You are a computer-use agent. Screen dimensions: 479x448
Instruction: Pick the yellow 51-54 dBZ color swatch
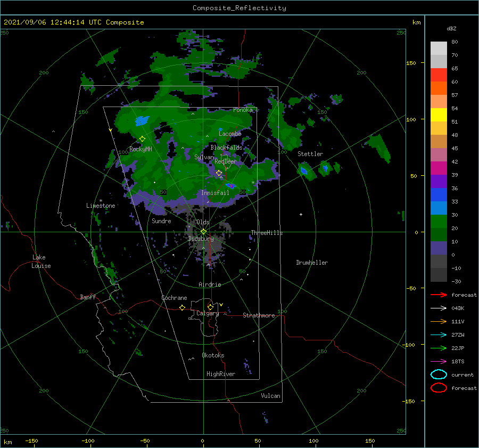(439, 115)
